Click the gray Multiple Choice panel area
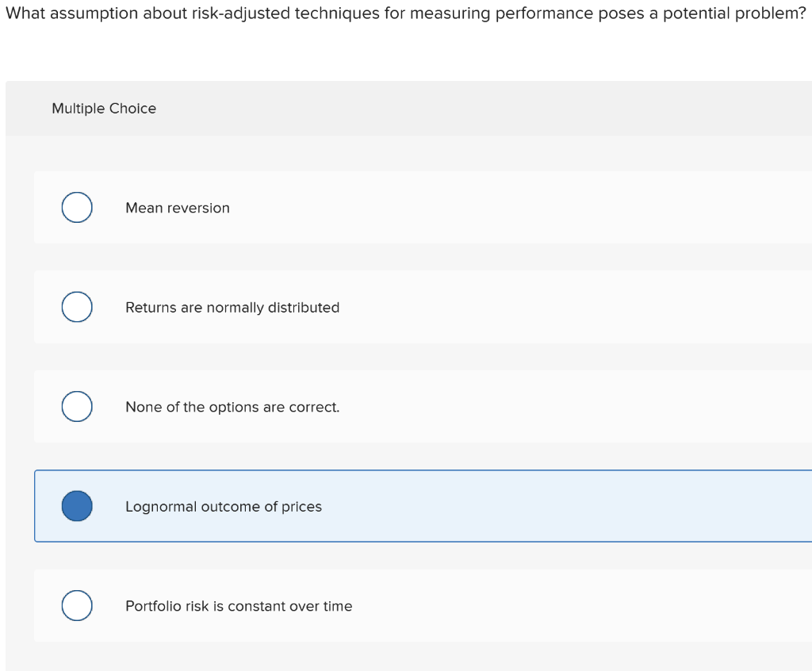 [x=406, y=109]
